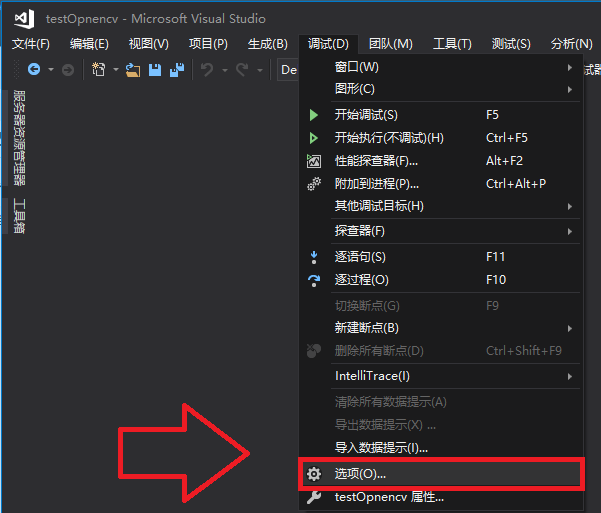Select 删除所有断点(D) menu entry
This screenshot has height=513, width=601.
(441, 350)
